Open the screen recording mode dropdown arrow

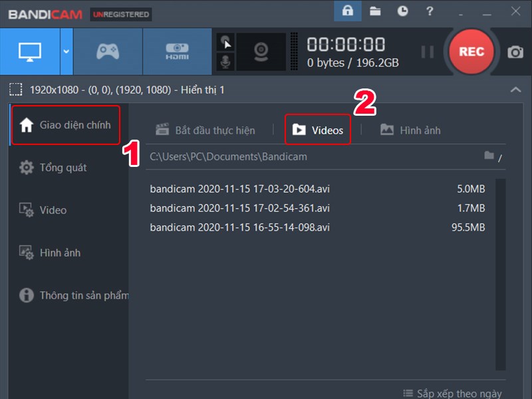pos(66,52)
